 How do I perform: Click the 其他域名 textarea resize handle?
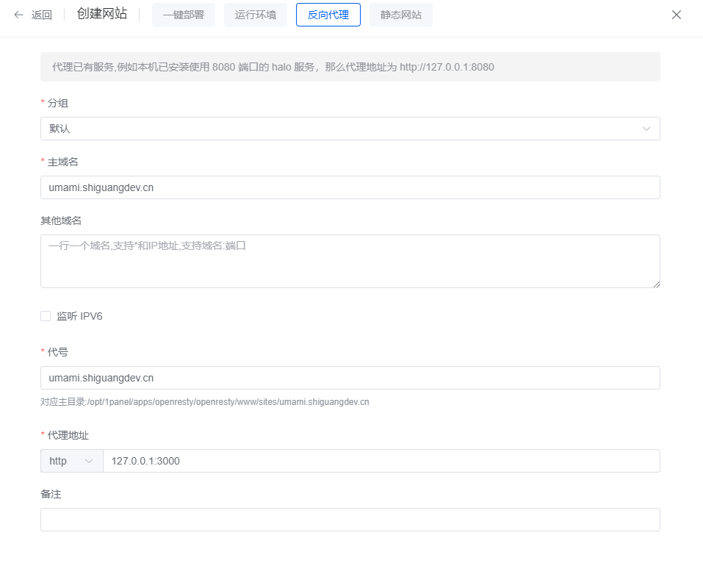pyautogui.click(x=657, y=284)
